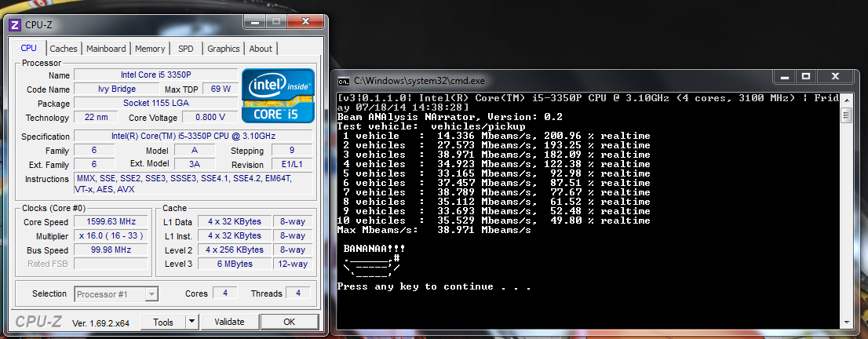The height and width of the screenshot is (339, 868).
Task: Open the Processor #1 selection combo box
Action: coord(117,294)
